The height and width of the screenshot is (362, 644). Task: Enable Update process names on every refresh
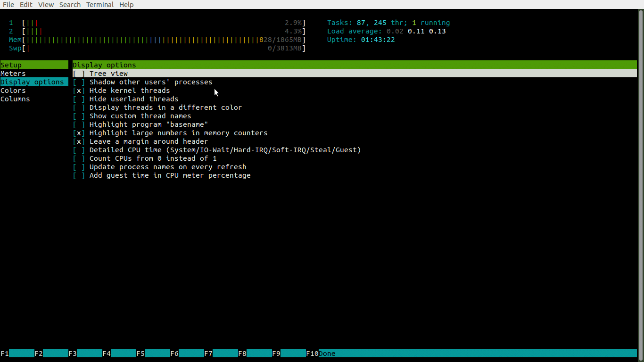click(79, 167)
